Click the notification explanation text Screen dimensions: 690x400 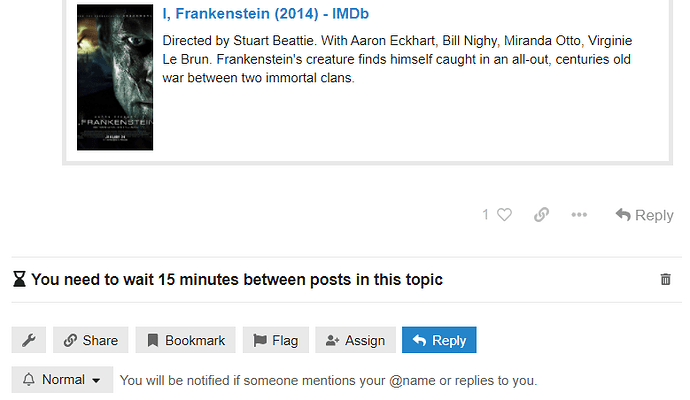click(x=328, y=380)
